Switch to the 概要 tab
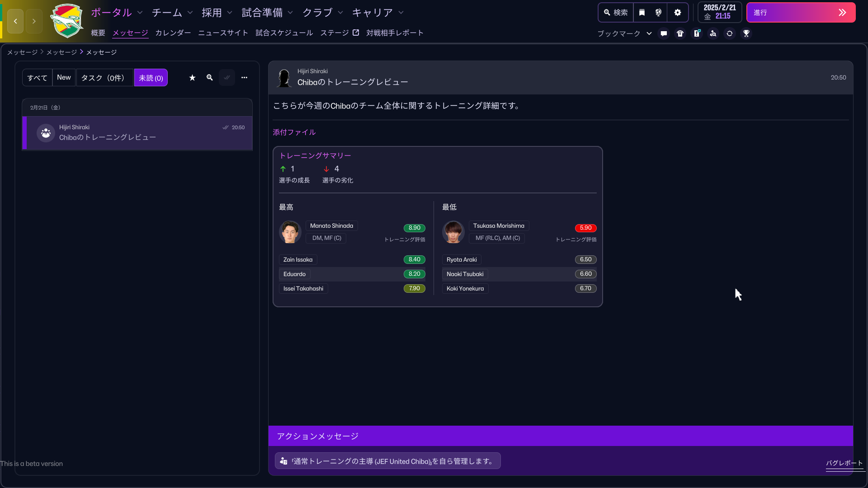 click(98, 33)
